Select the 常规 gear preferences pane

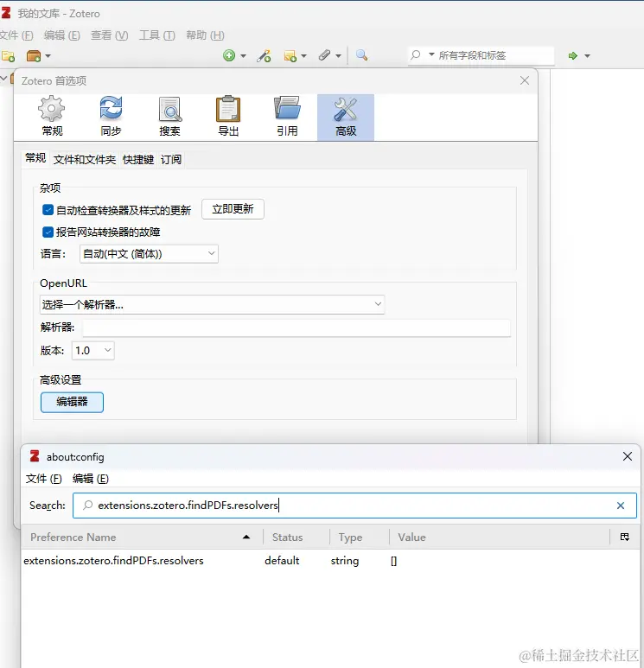point(52,117)
